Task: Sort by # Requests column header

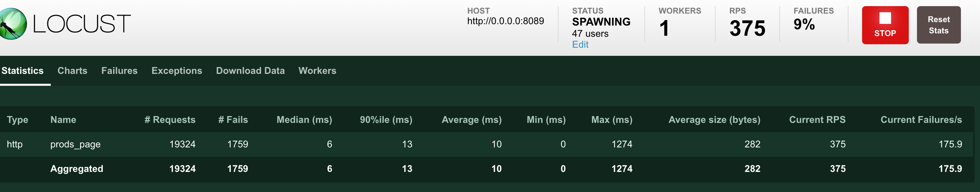Action: click(170, 120)
